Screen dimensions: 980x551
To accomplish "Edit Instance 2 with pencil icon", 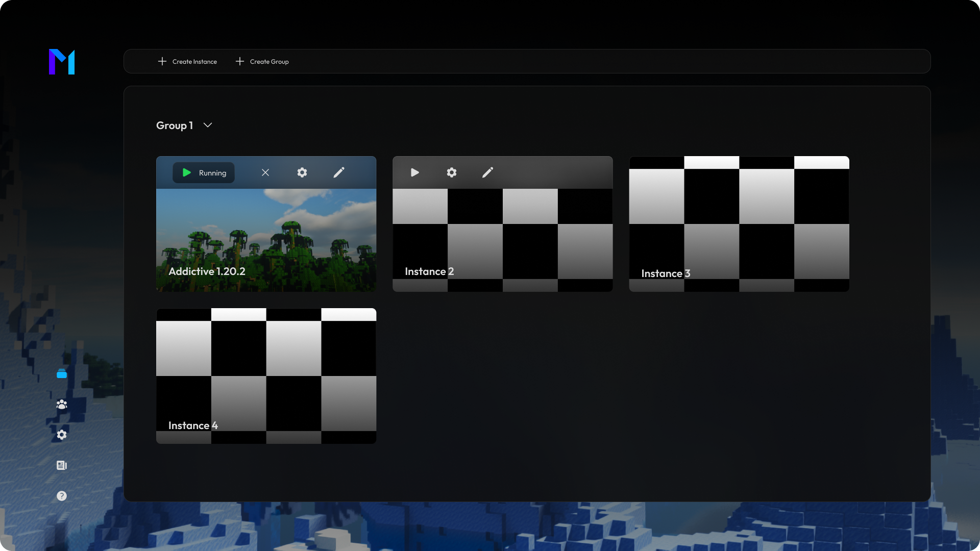I will coord(488,172).
